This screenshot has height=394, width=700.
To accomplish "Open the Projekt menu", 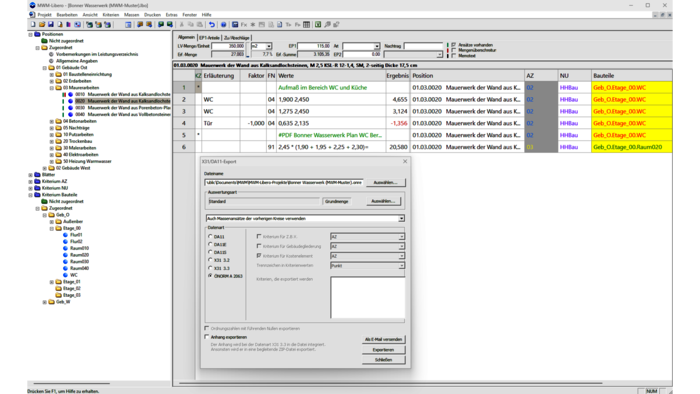I will coord(44,15).
